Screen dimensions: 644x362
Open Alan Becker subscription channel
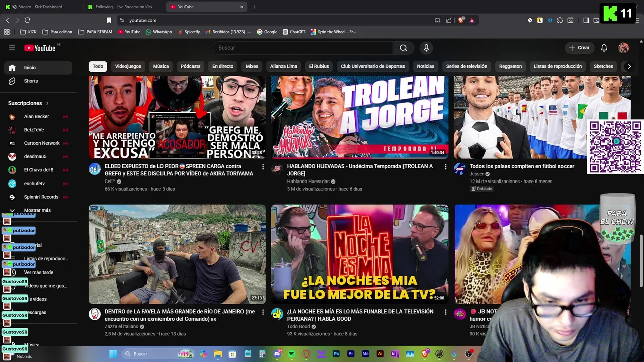point(38,117)
